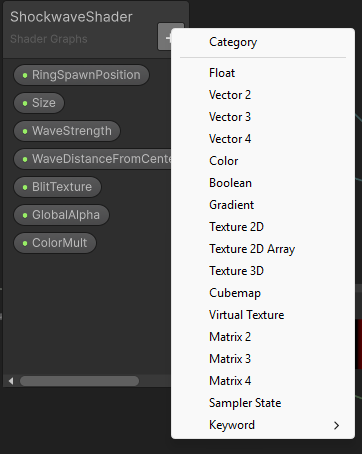
Task: Add a Gradient property
Action: click(263, 205)
